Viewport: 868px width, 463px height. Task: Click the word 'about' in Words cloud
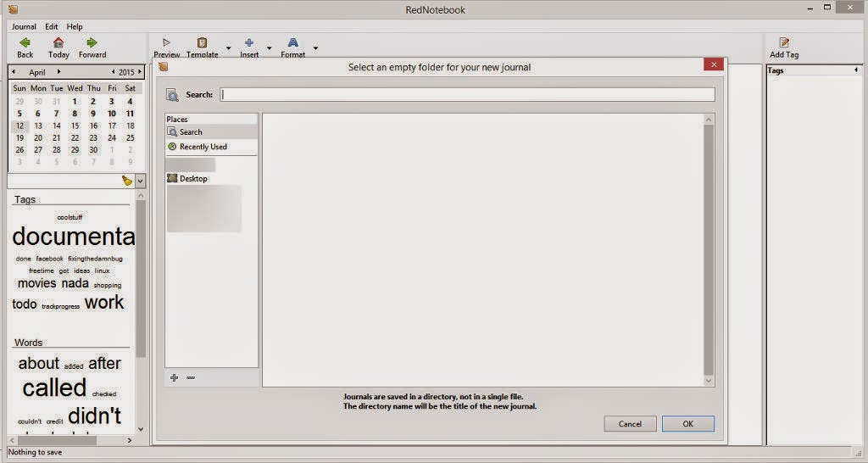pos(39,363)
